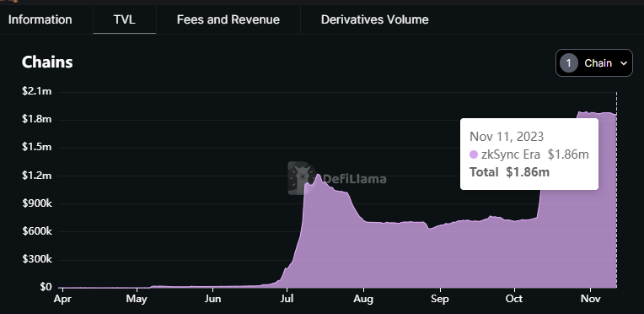The height and width of the screenshot is (314, 644).
Task: Click the chevron in the Chain dropdown
Action: click(x=624, y=63)
